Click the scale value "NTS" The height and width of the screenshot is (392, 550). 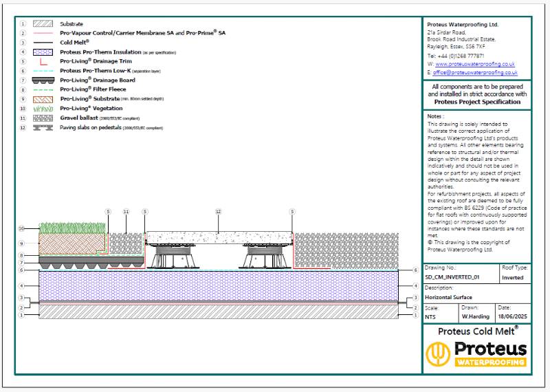[x=430, y=317]
